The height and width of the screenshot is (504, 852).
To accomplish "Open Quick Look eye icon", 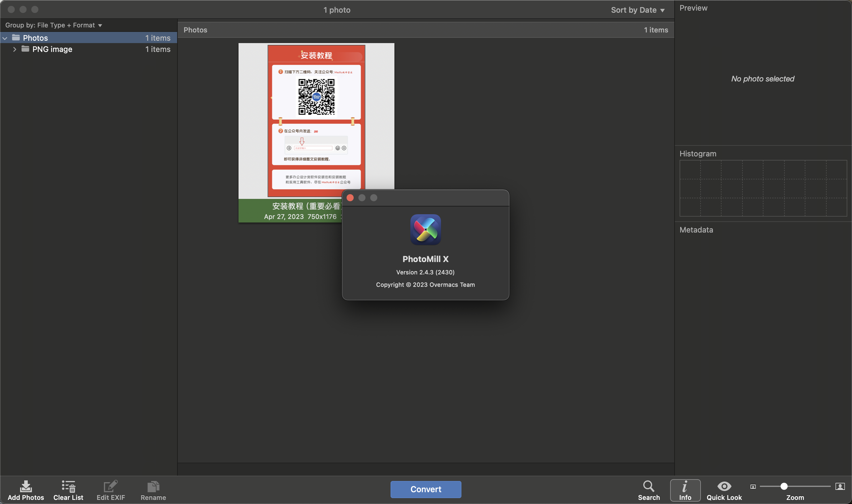I will click(x=724, y=486).
